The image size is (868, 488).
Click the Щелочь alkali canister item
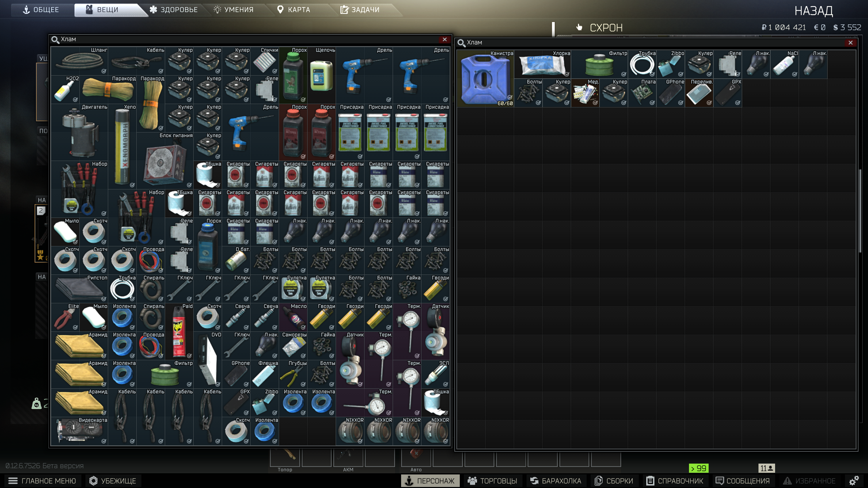click(x=321, y=75)
